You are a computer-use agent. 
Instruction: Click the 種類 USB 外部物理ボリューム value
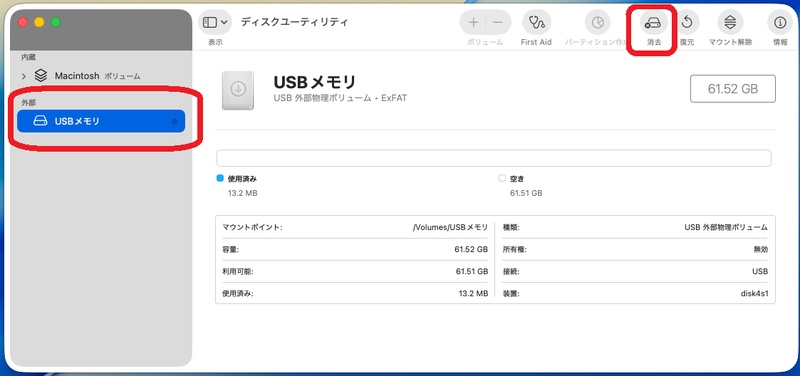tap(726, 228)
